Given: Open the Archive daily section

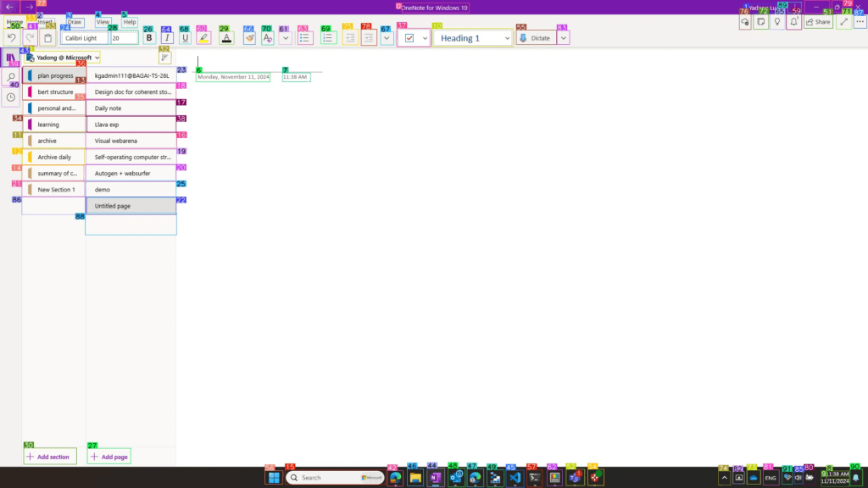Looking at the screenshot, I should [x=54, y=157].
